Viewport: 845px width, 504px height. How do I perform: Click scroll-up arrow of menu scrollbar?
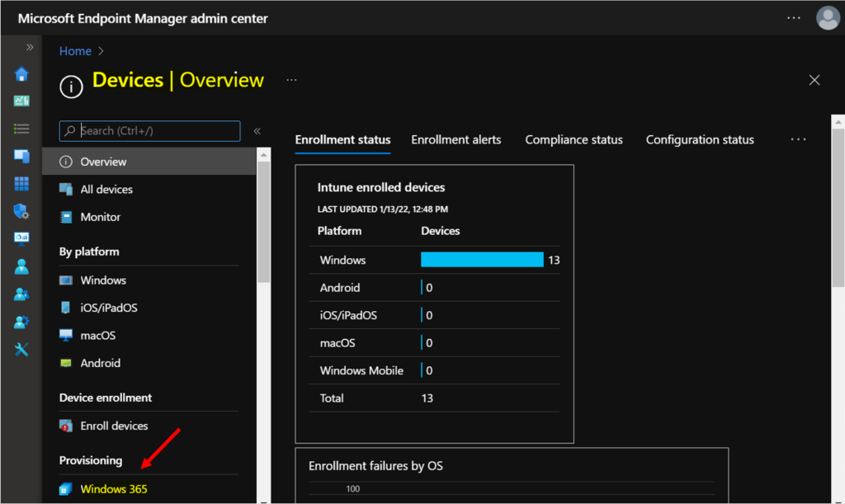tap(263, 155)
